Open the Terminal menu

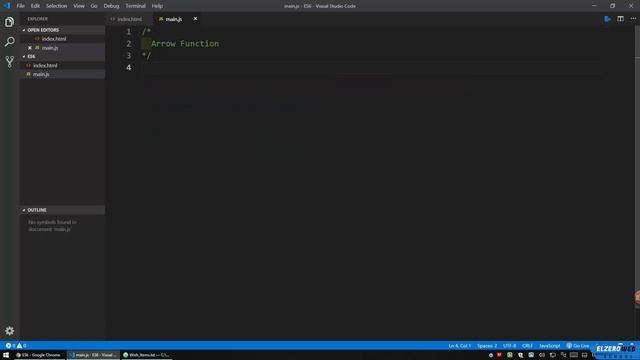click(x=135, y=6)
